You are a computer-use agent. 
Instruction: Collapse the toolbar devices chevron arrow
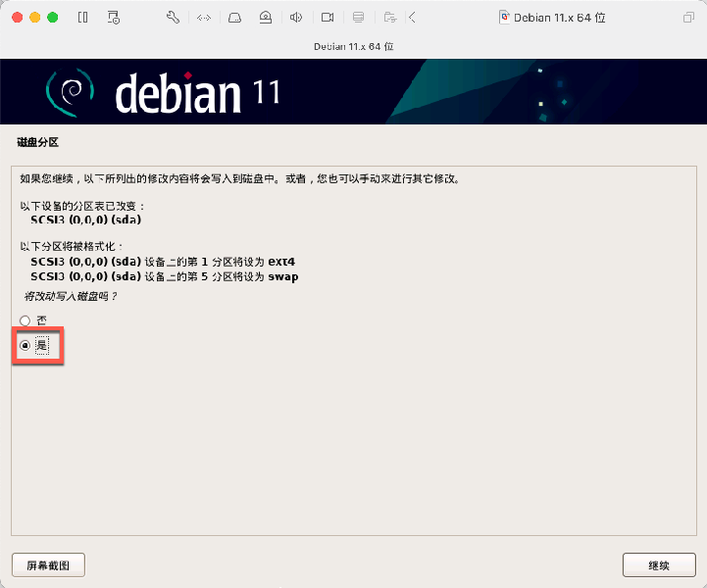412,18
